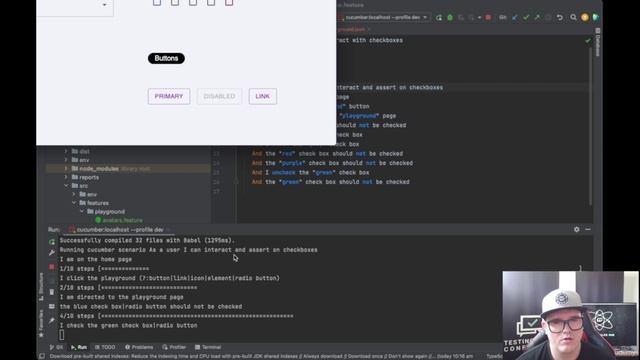Collapse the playground folder arrow

[x=82, y=211]
